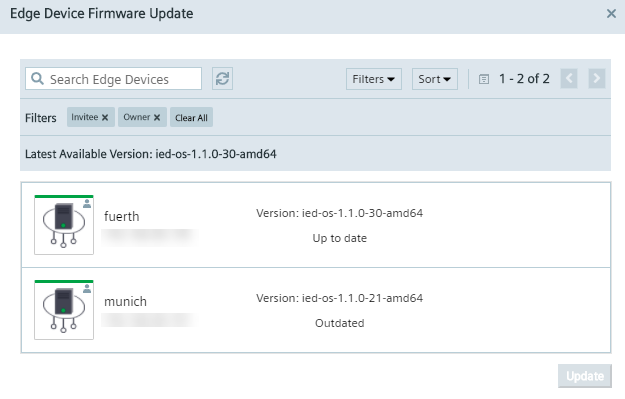
Task: Click the 'Up to date' status text
Action: click(x=340, y=238)
